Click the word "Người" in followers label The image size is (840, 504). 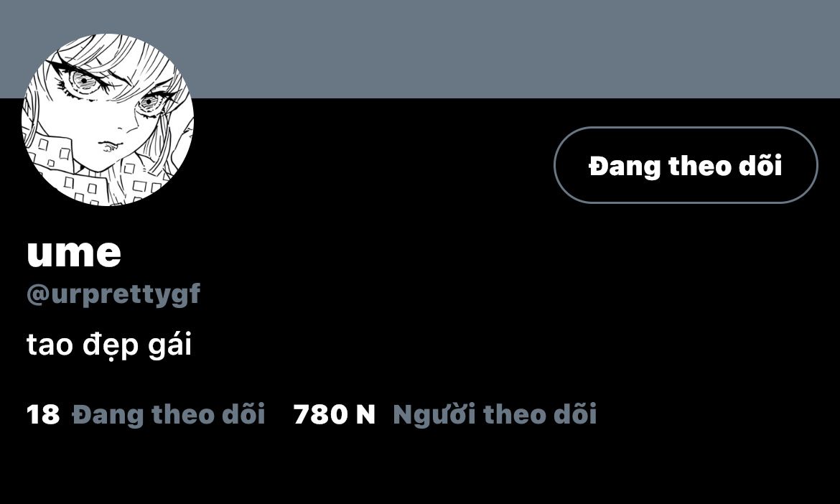point(434,414)
